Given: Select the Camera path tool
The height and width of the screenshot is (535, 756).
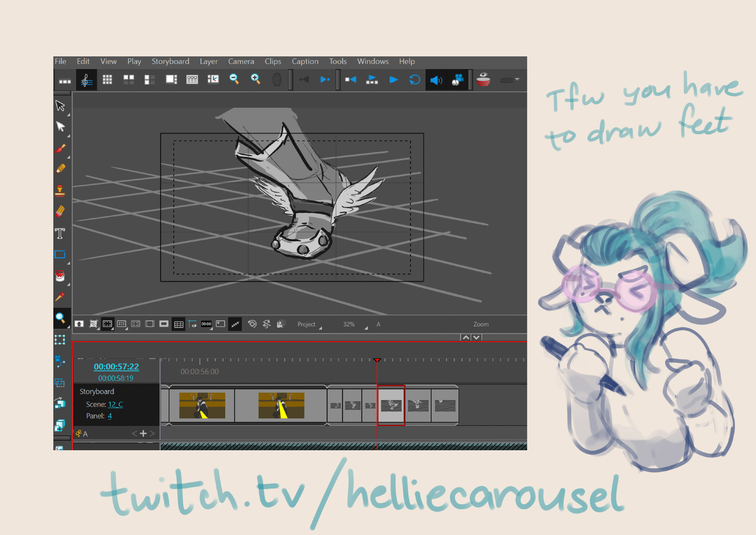Looking at the screenshot, I should 60,361.
